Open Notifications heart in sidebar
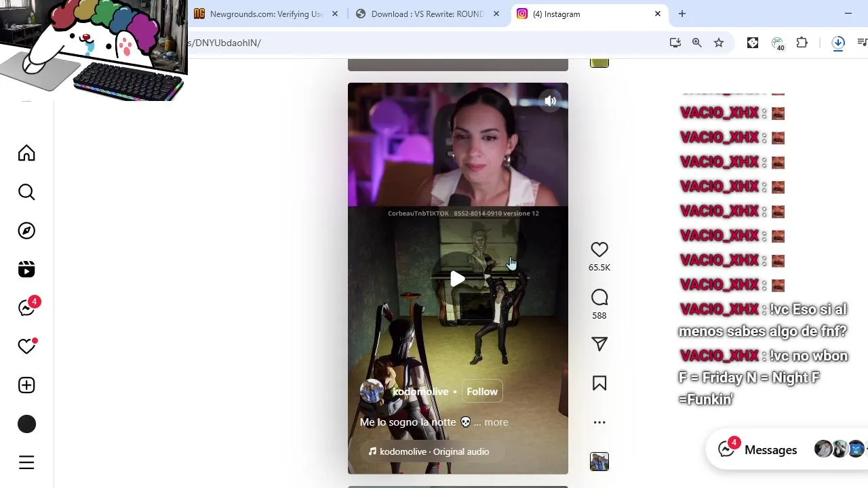The width and height of the screenshot is (868, 488). (26, 346)
